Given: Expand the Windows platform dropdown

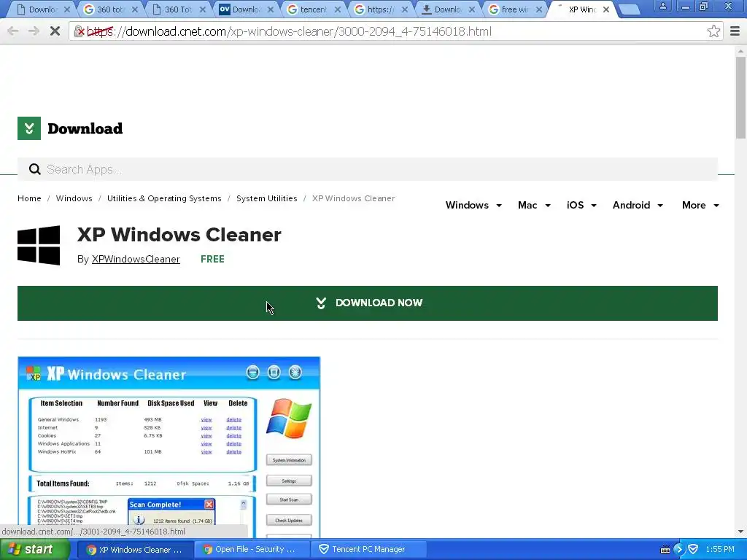Looking at the screenshot, I should click(x=473, y=205).
